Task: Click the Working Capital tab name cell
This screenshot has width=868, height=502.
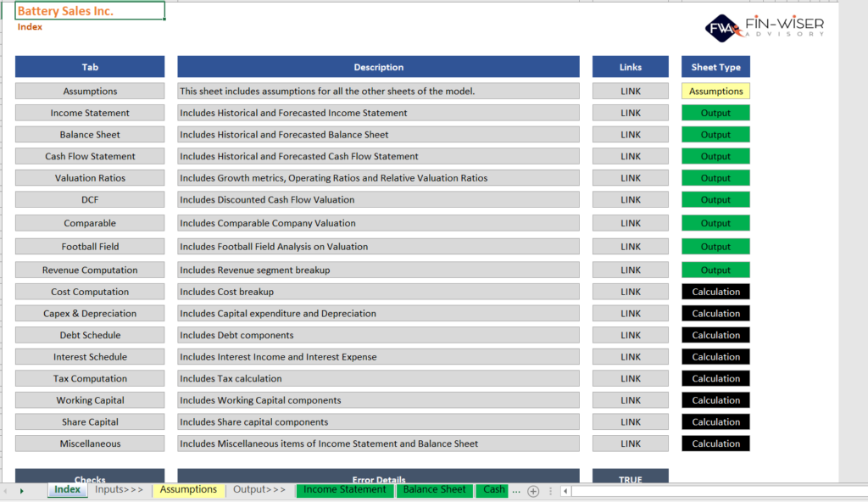Action: click(90, 400)
